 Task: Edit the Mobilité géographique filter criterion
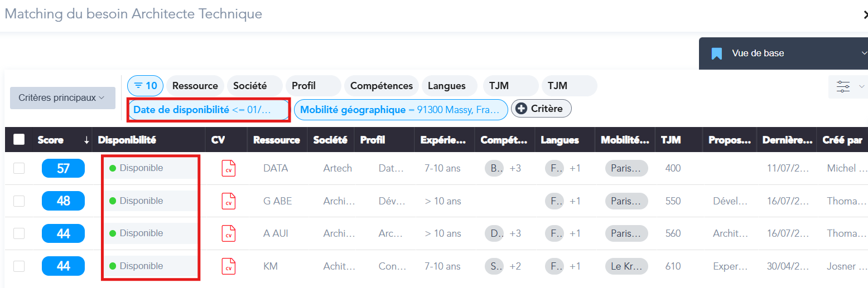401,110
